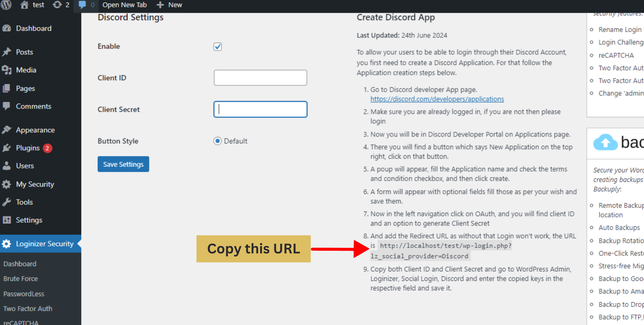Open Loginizer Security menu
Viewport: 644px width, 325px height.
40,244
